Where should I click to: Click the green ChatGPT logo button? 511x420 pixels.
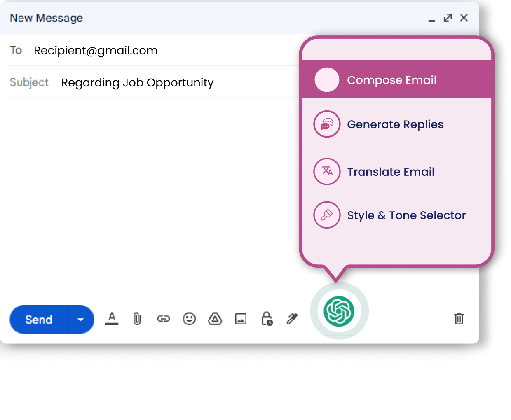339,311
